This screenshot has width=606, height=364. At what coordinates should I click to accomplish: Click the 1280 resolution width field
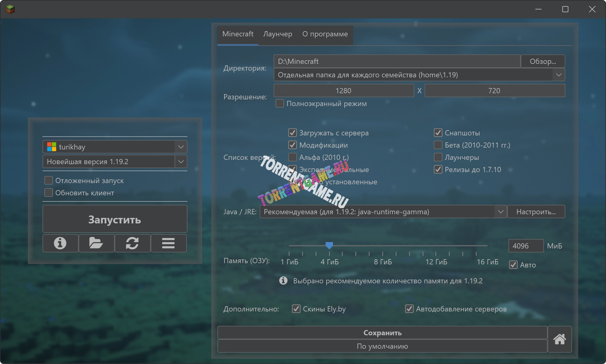[343, 91]
